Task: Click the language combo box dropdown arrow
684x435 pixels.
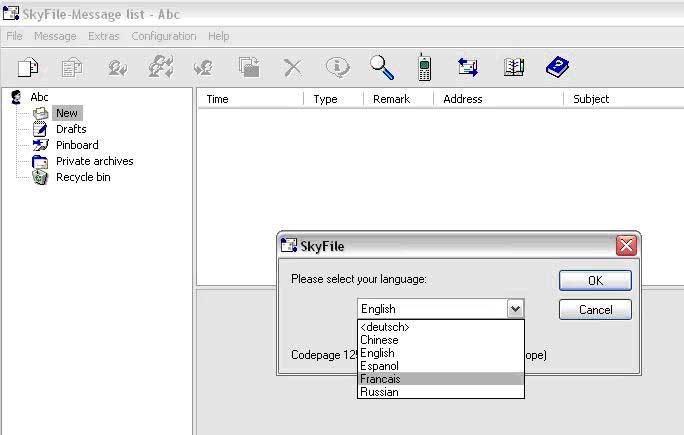Action: tap(515, 309)
